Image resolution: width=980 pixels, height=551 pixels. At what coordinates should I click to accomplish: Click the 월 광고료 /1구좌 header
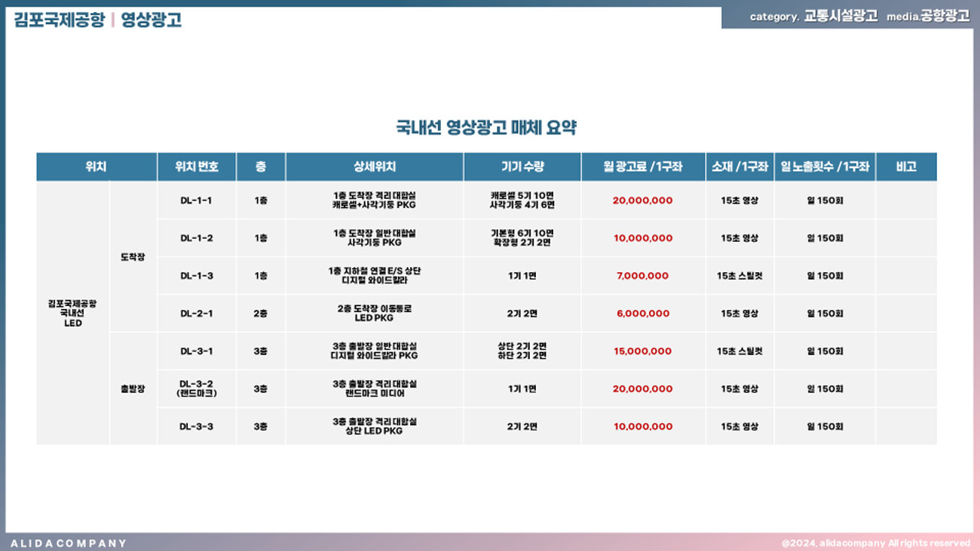click(x=642, y=167)
